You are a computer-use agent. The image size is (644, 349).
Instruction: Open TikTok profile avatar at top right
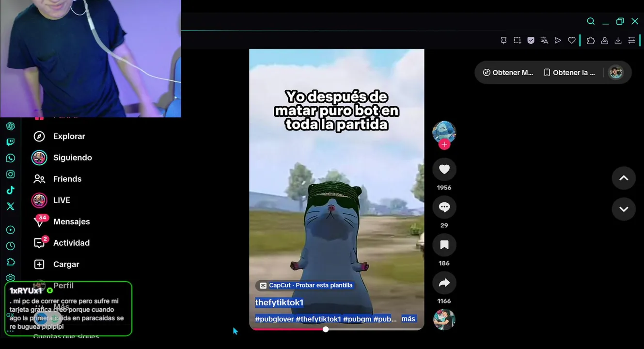pos(615,73)
